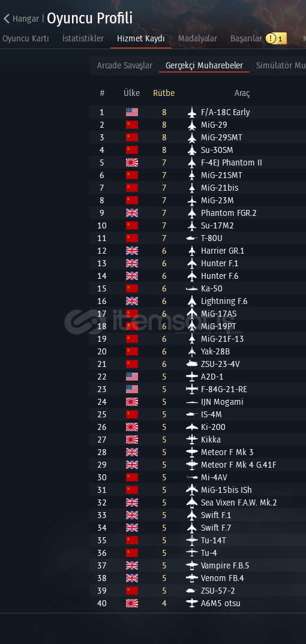The width and height of the screenshot is (306, 644).
Task: Click the Ka-50 helicopter icon
Action: coord(192,289)
